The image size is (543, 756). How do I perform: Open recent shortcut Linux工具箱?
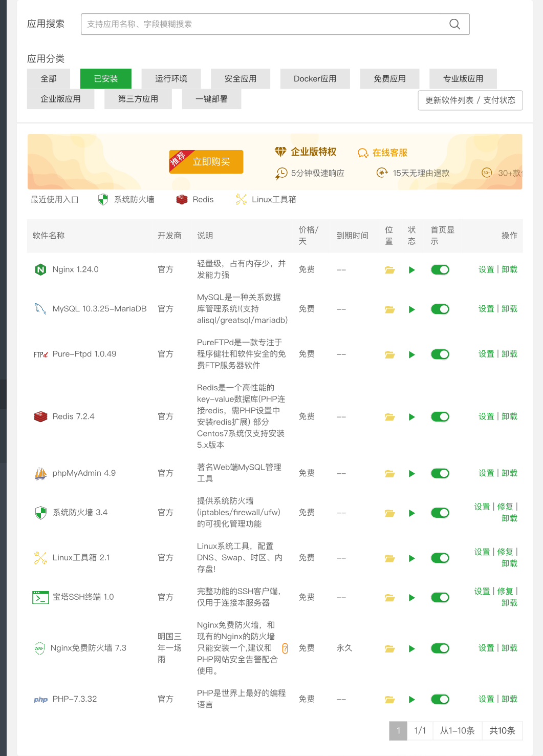click(x=266, y=199)
